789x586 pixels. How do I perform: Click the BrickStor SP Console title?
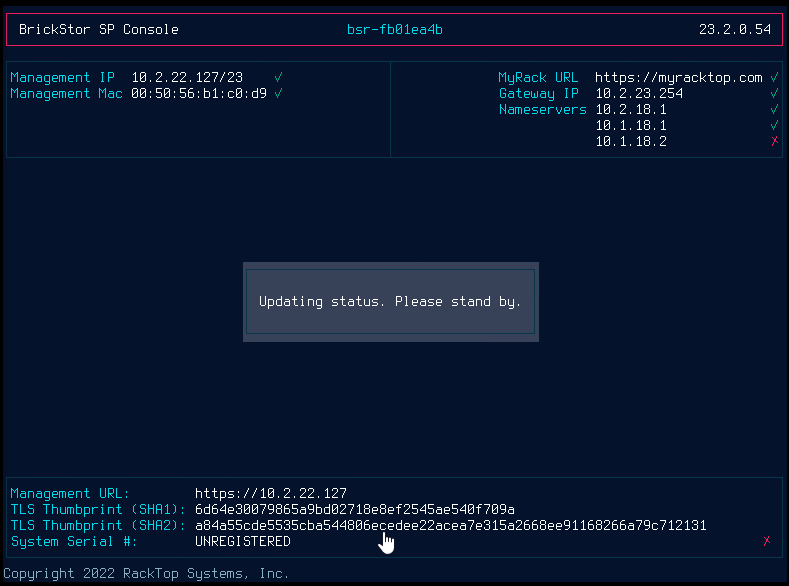tap(98, 29)
